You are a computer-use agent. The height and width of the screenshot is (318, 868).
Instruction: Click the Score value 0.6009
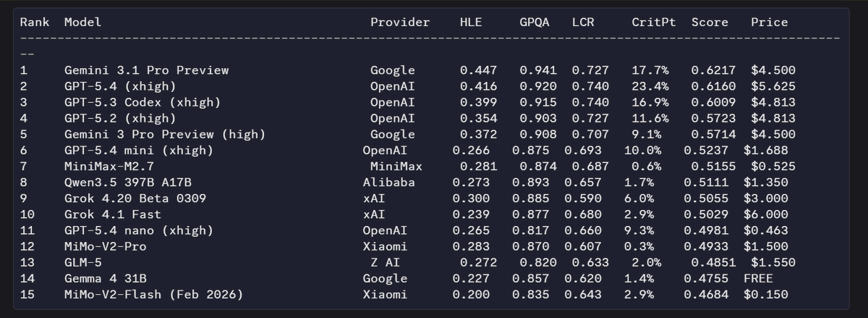pyautogui.click(x=713, y=102)
